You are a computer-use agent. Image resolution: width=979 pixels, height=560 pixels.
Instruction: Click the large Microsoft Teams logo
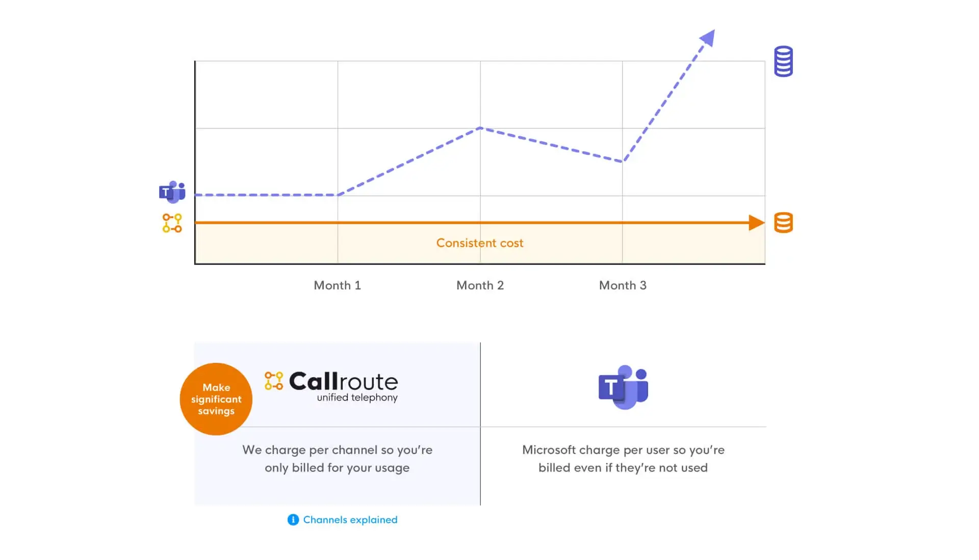[623, 387]
